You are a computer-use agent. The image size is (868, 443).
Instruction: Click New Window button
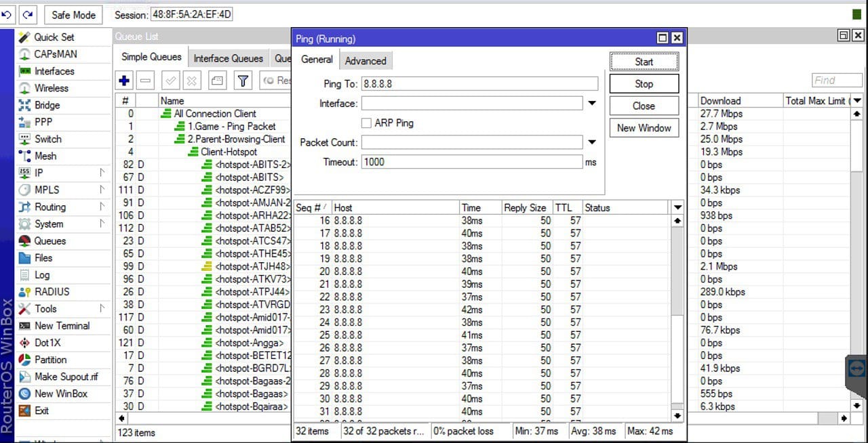[644, 127]
